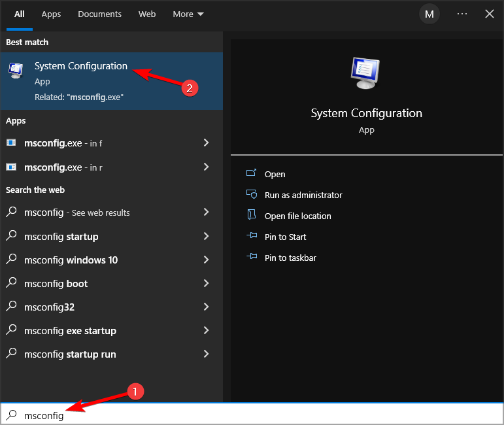Click search icon beside msconfig windows 10
The width and height of the screenshot is (504, 425).
[x=11, y=259]
